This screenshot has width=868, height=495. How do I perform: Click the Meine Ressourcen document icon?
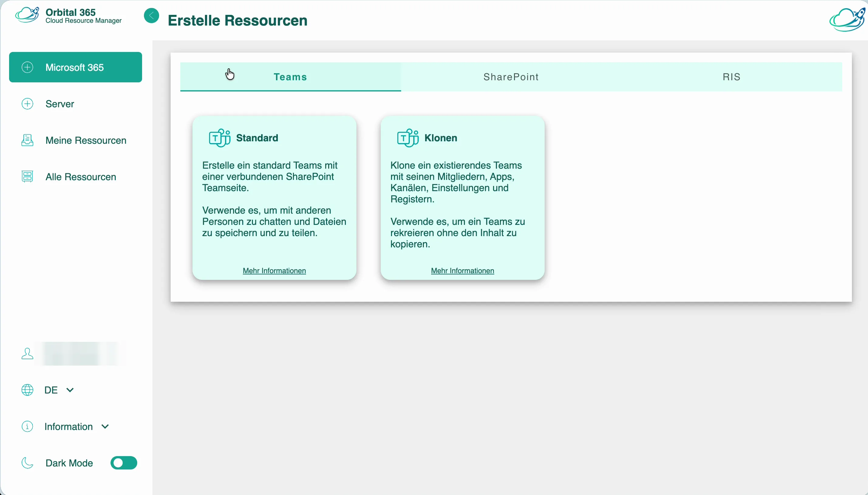click(x=28, y=140)
